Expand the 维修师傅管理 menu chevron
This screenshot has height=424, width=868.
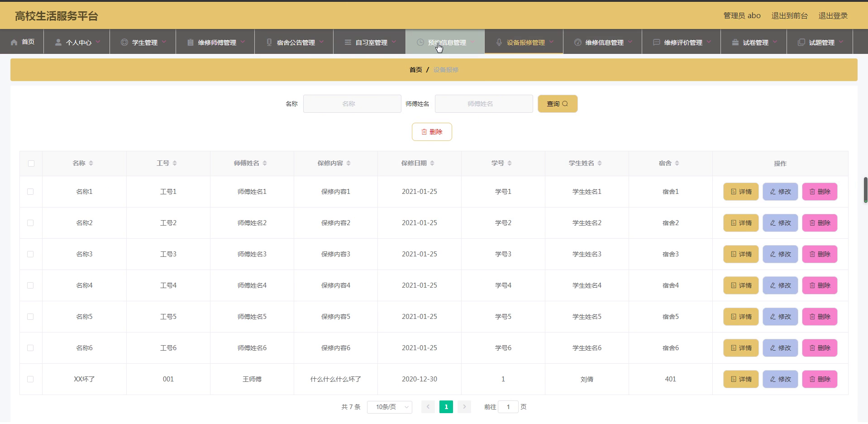click(243, 42)
